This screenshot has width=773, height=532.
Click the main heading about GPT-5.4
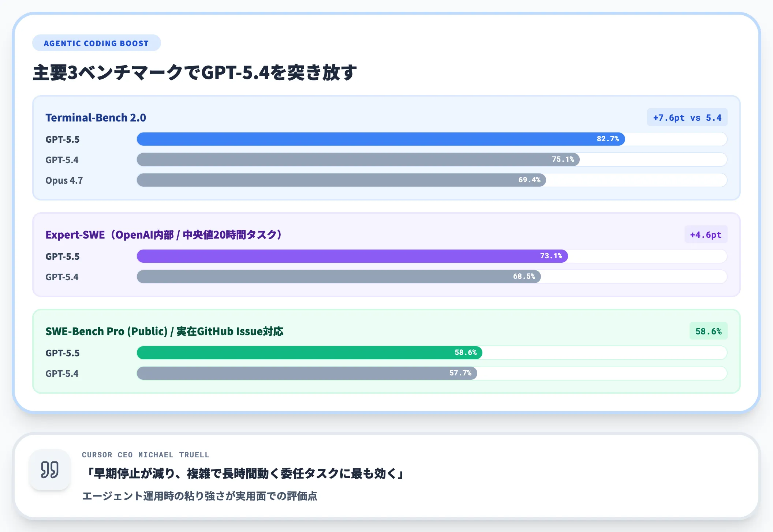195,72
